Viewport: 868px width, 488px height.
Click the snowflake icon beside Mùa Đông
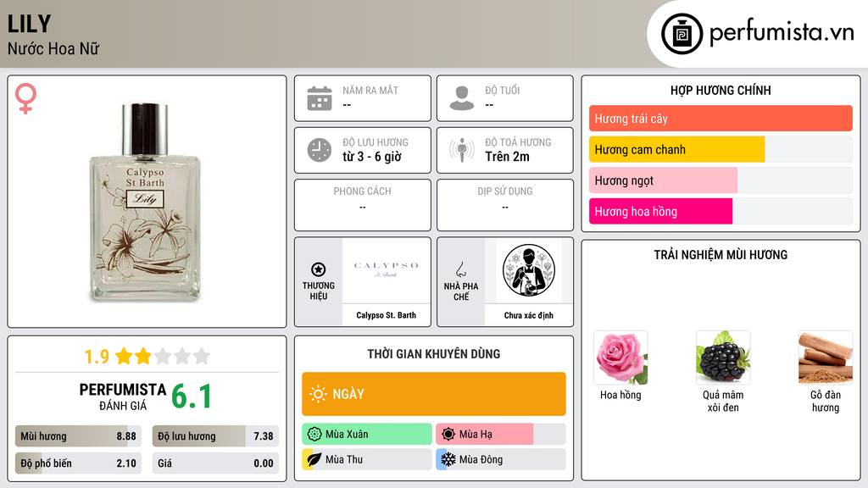coord(448,459)
